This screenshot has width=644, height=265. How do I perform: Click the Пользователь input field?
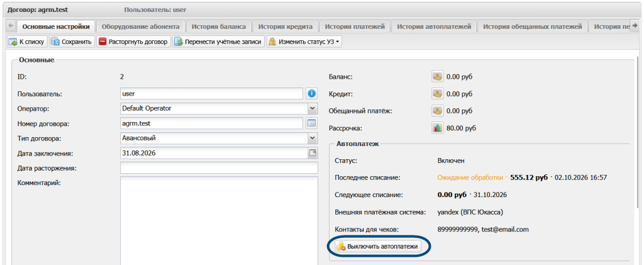coord(212,94)
